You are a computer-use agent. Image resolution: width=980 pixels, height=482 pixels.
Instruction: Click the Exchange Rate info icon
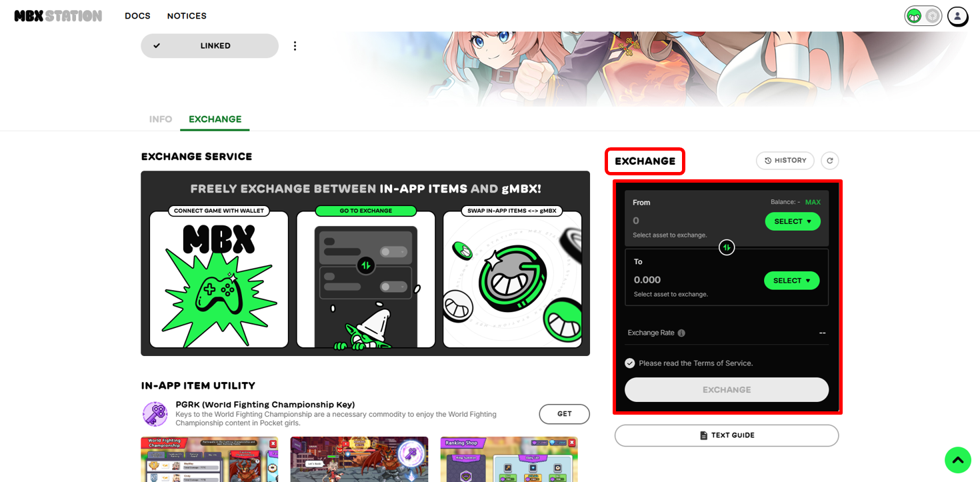(x=681, y=333)
